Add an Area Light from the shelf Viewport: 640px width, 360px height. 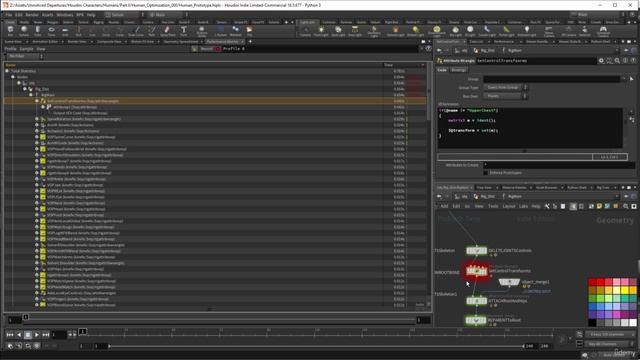(355, 31)
